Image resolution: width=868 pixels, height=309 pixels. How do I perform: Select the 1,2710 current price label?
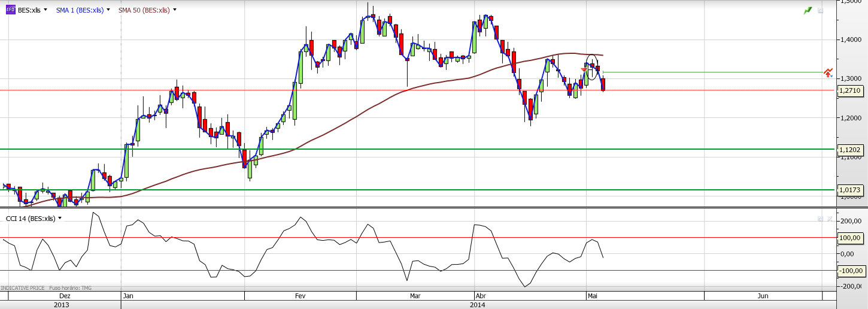click(x=850, y=90)
